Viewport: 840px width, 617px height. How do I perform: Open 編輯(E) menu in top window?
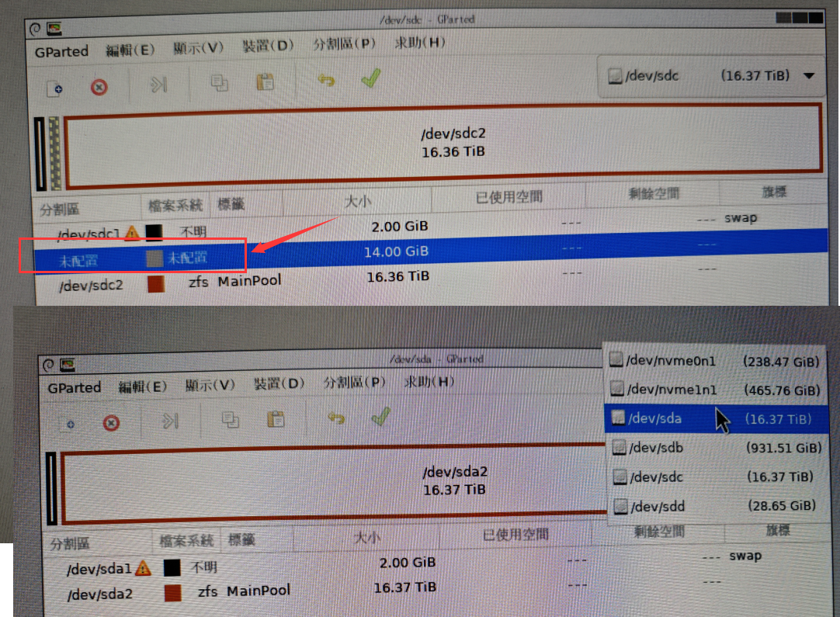point(130,50)
